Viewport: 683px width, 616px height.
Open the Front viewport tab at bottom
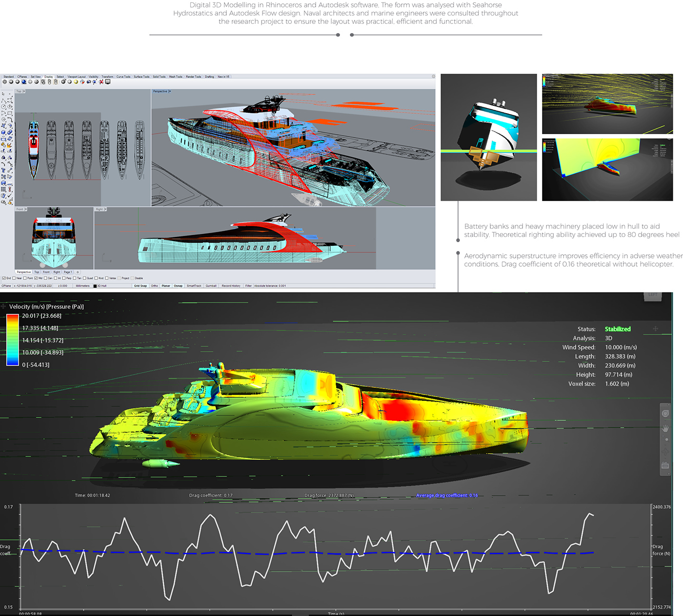point(46,272)
